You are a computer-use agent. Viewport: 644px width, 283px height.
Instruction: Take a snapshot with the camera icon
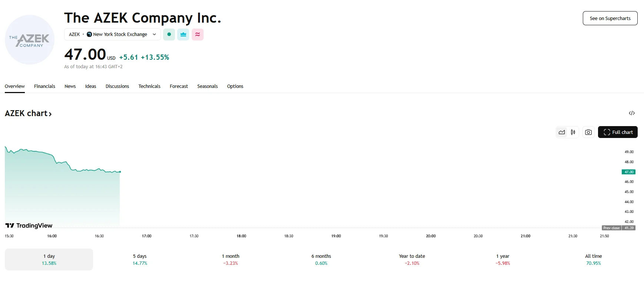tap(588, 132)
